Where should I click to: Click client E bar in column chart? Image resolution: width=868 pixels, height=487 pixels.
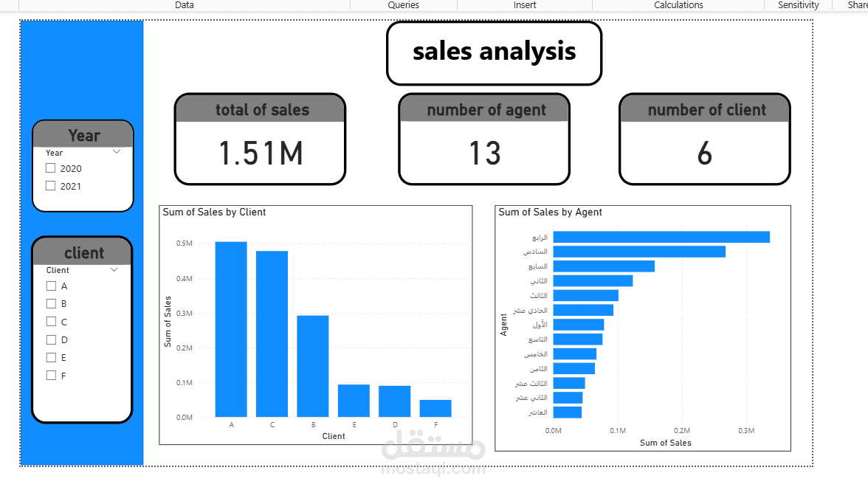(x=354, y=401)
